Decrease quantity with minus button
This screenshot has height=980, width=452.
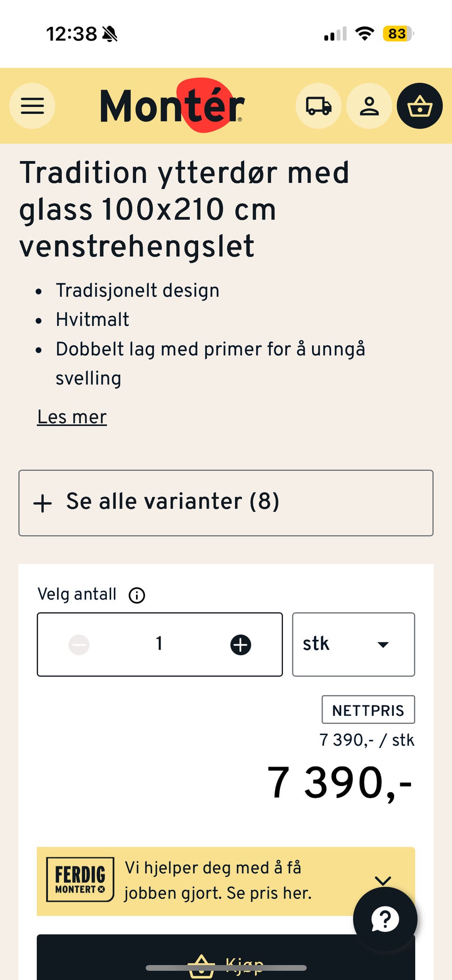point(79,644)
